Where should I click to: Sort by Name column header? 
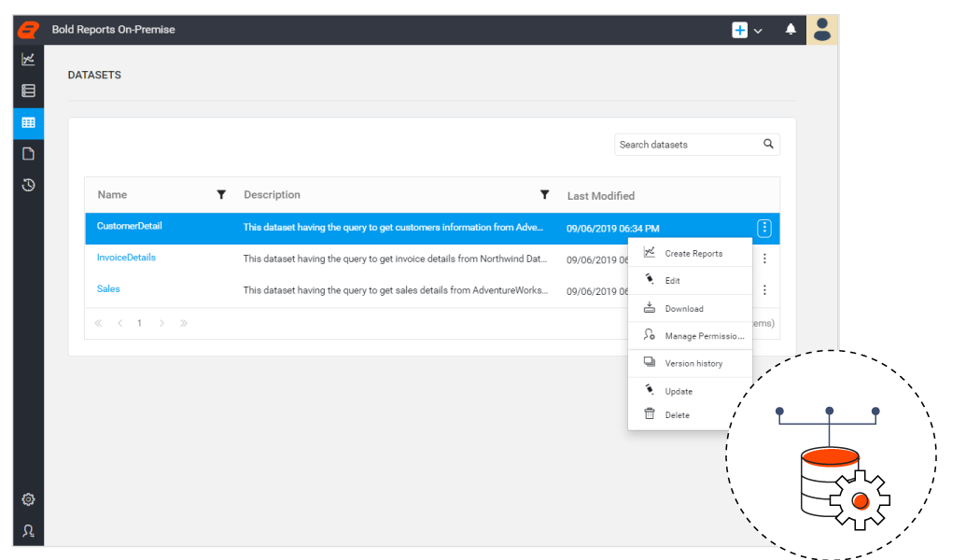coord(112,194)
